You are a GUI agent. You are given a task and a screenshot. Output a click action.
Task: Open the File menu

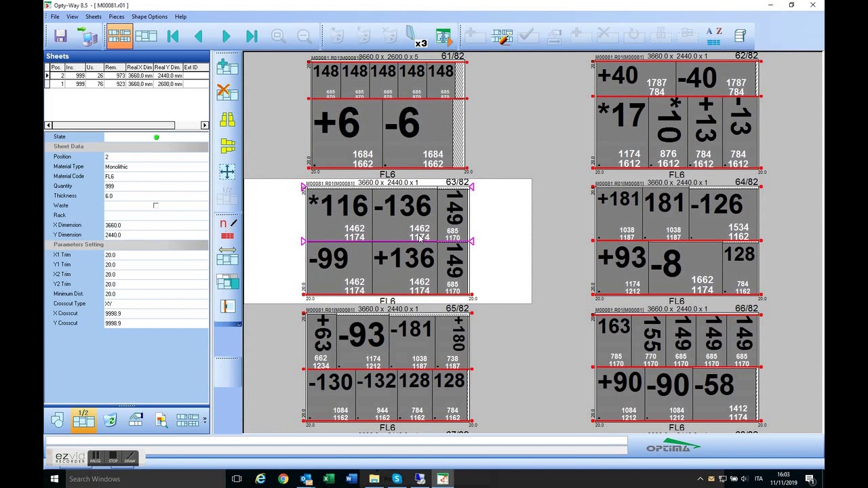tap(55, 16)
